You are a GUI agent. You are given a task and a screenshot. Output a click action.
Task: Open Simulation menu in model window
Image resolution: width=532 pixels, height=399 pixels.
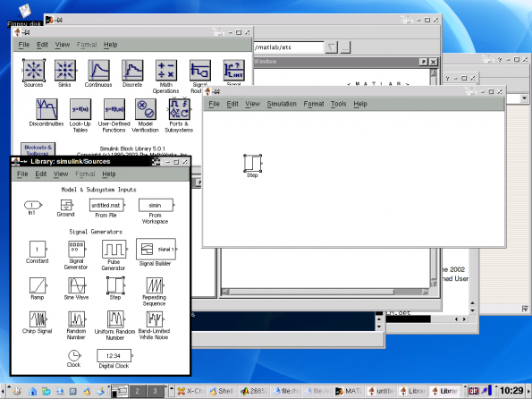click(282, 104)
